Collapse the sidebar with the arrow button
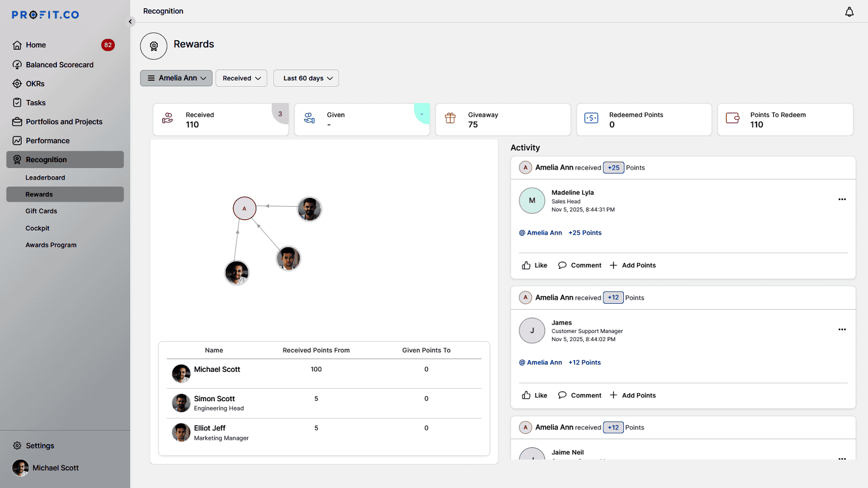The width and height of the screenshot is (868, 488). [x=130, y=22]
